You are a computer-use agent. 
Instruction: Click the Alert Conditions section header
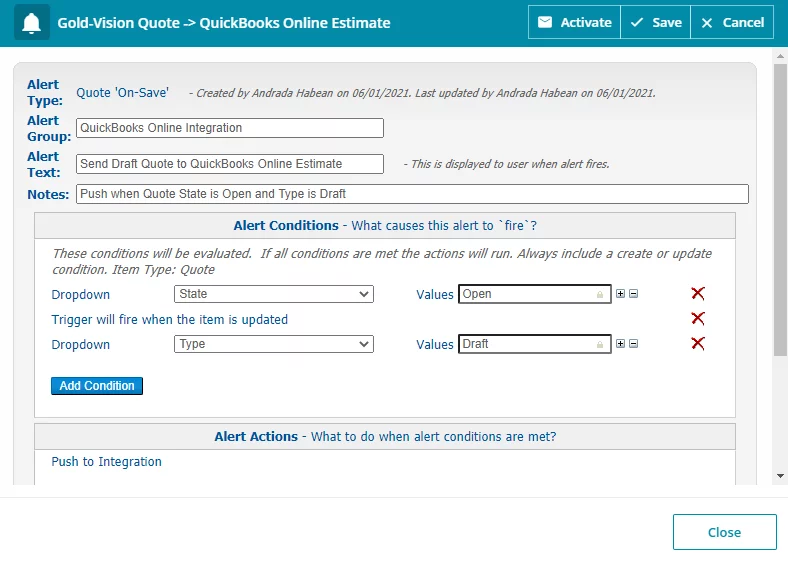click(385, 226)
